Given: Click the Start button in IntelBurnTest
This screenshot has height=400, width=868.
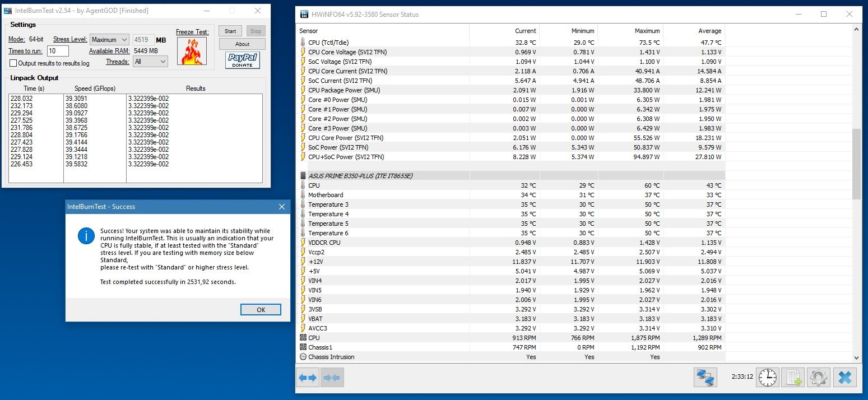Looking at the screenshot, I should (x=230, y=31).
